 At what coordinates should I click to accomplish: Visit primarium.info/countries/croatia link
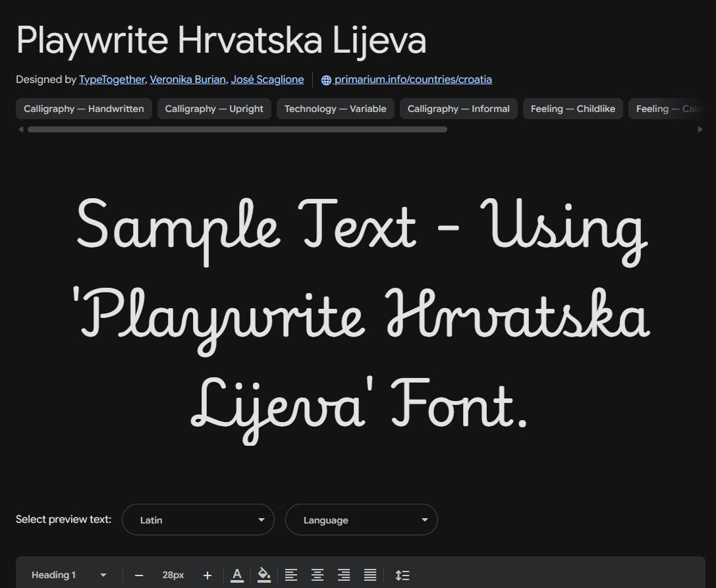click(413, 80)
